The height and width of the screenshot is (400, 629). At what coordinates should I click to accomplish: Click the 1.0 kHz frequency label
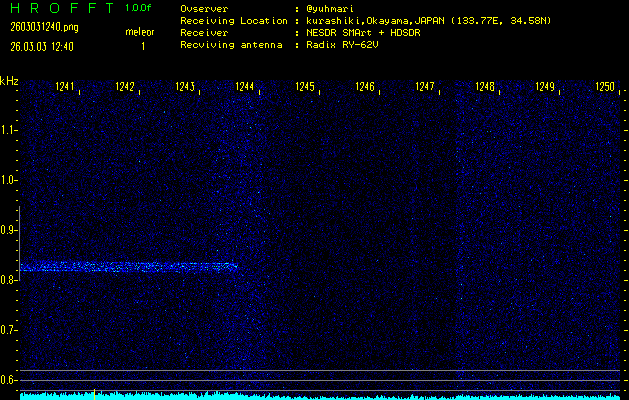click(7, 180)
